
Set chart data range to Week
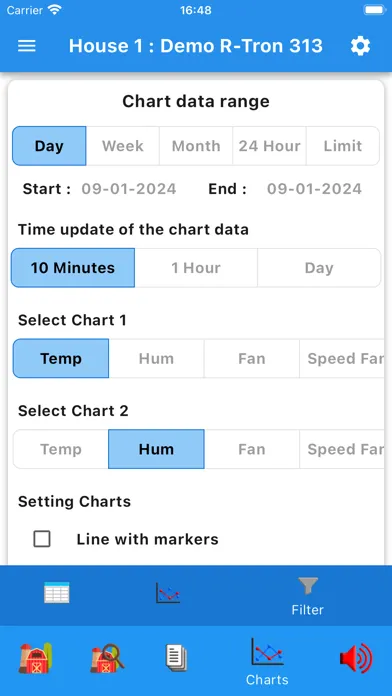(123, 146)
